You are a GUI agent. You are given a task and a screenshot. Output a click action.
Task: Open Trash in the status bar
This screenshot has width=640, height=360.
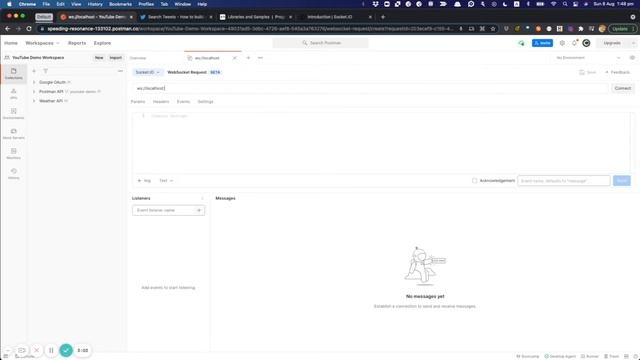(x=611, y=356)
